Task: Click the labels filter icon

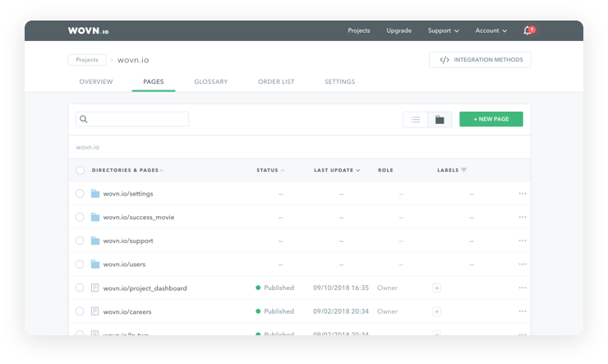Action: pos(463,170)
